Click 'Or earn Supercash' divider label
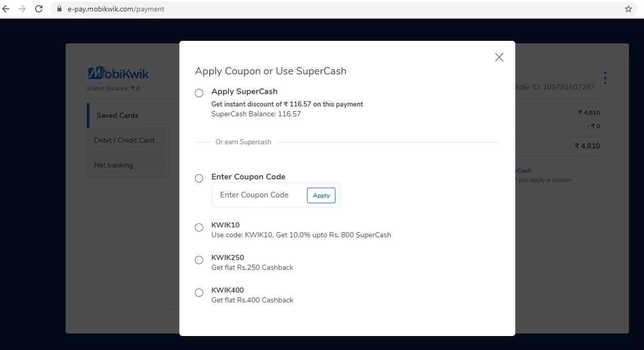 (x=243, y=142)
